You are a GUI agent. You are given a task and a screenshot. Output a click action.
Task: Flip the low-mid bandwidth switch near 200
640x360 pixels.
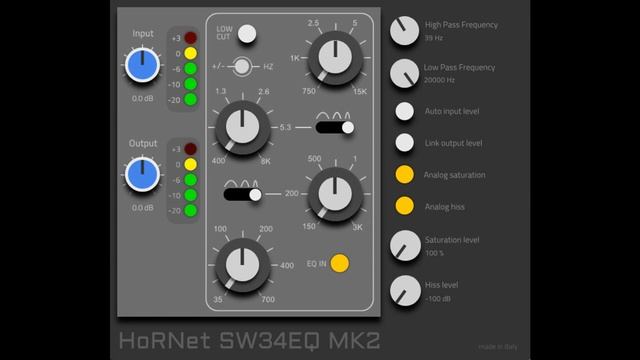click(243, 194)
